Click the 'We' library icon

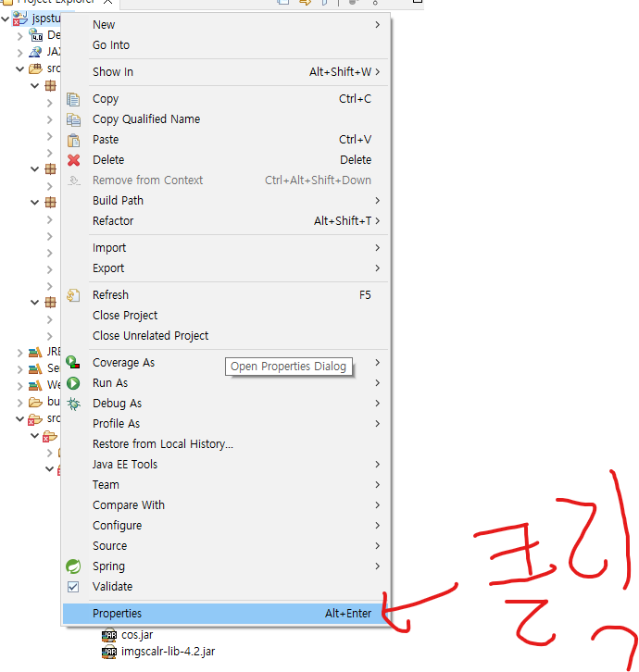point(35,385)
